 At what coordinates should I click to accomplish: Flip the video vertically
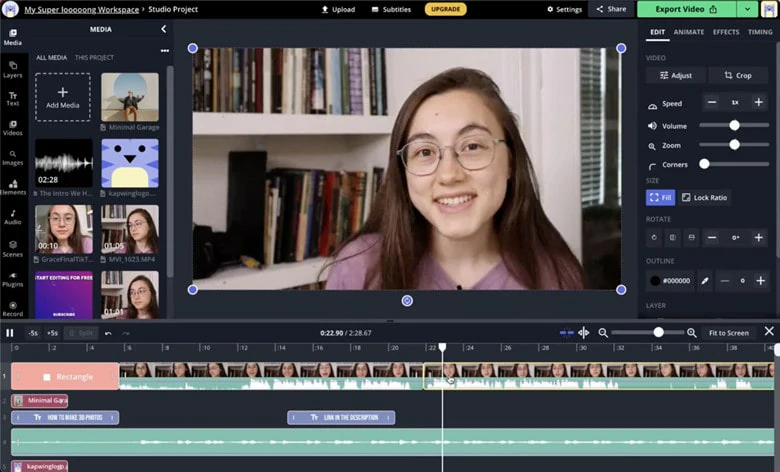pos(691,238)
